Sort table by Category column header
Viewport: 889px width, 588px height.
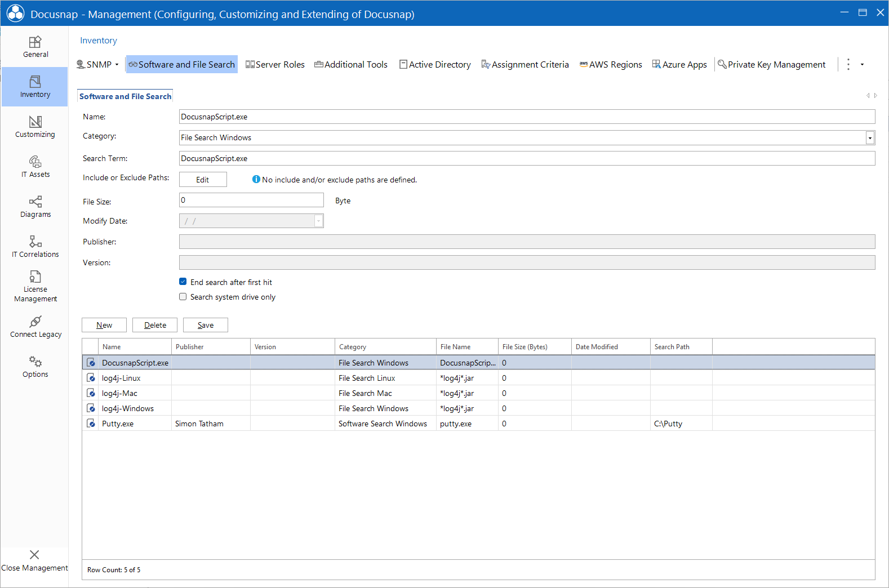[385, 347]
